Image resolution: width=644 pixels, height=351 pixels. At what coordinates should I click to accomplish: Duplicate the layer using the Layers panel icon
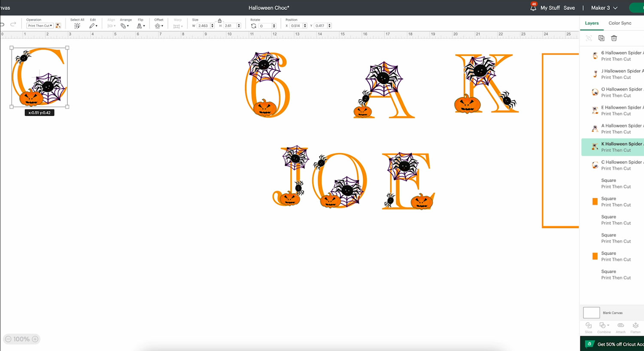601,38
